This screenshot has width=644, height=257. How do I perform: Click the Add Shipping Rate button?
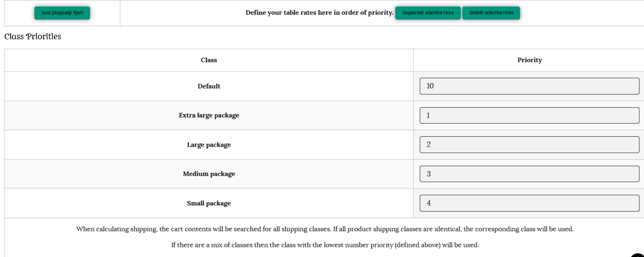(62, 13)
